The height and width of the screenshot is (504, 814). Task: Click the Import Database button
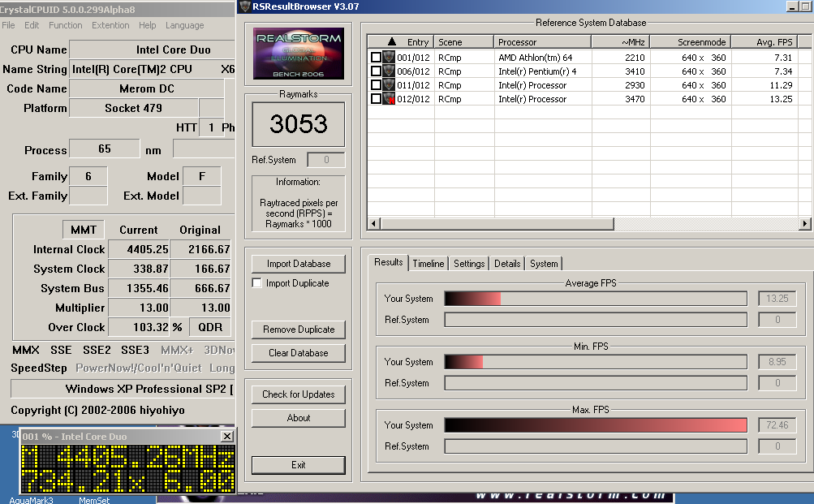tap(298, 264)
